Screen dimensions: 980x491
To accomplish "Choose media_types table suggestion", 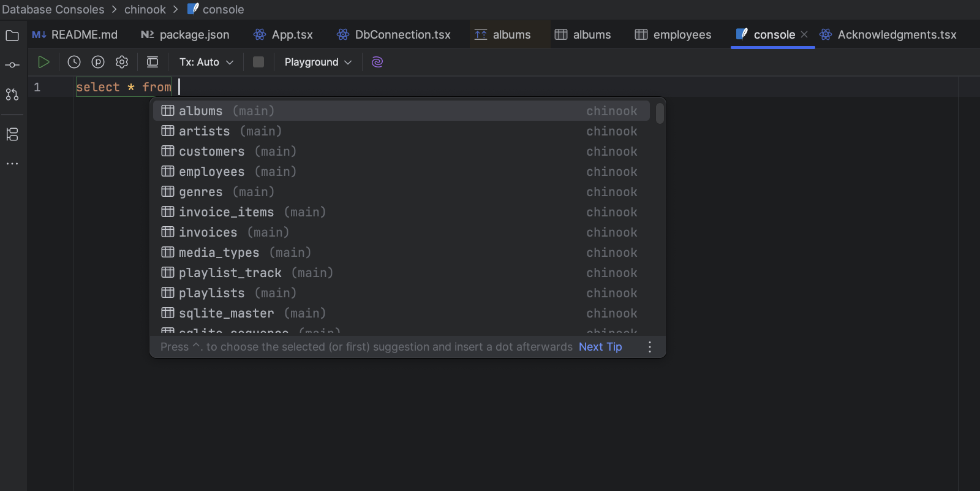I will (401, 253).
